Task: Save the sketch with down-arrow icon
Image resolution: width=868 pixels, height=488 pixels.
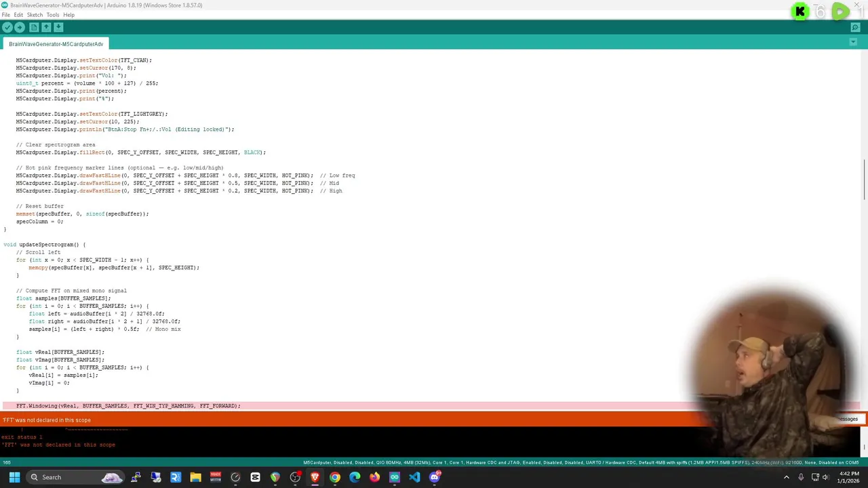Action: click(58, 27)
